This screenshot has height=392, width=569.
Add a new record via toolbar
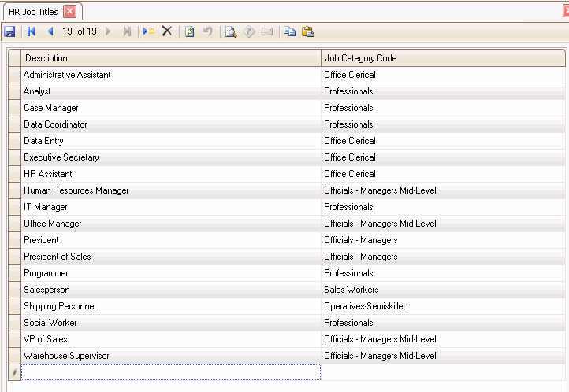[148, 31]
